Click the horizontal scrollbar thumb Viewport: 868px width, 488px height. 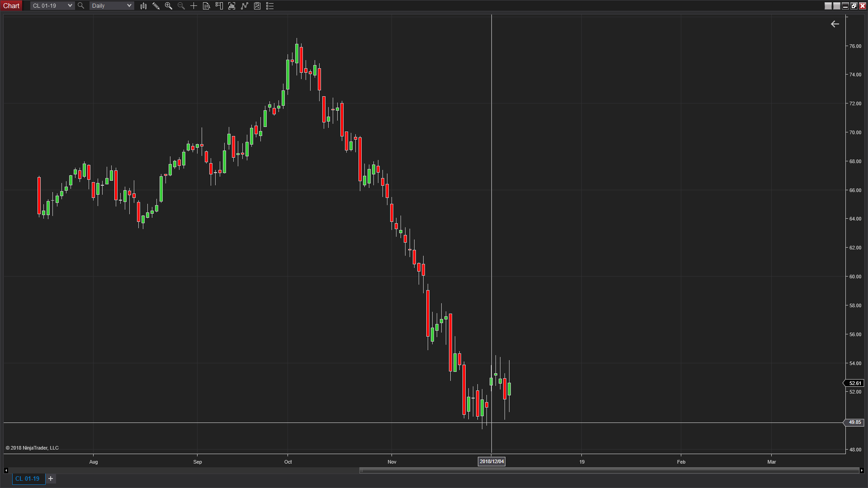609,470
